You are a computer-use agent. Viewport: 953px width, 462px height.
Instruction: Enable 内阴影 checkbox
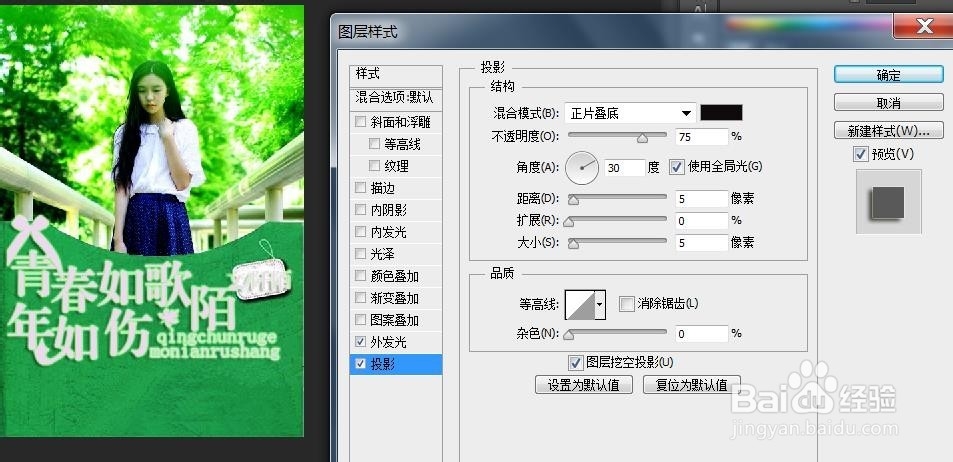[x=360, y=210]
